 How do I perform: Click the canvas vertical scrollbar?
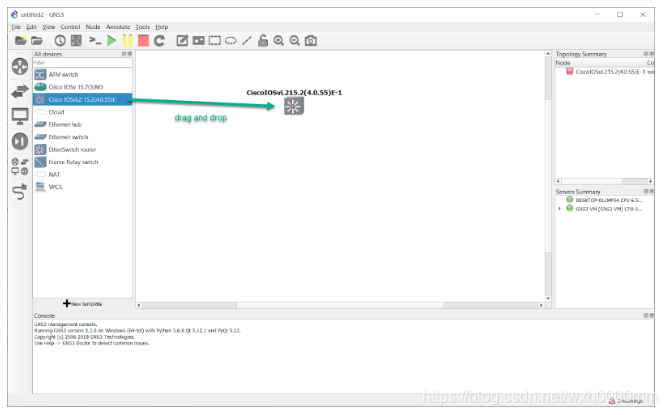pyautogui.click(x=548, y=176)
